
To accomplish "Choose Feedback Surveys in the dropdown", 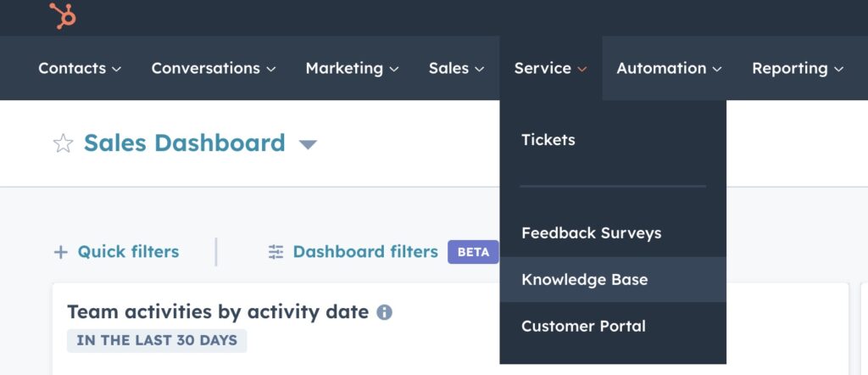I will coord(591,233).
